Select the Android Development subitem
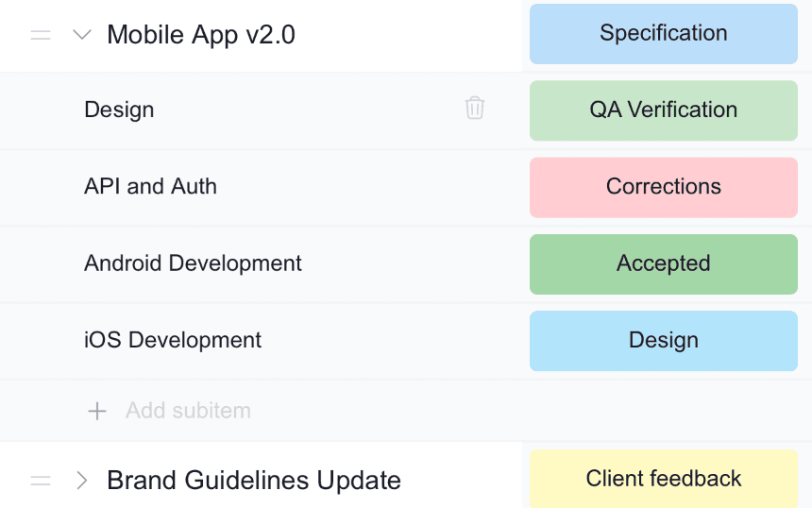This screenshot has width=812, height=508. click(x=193, y=263)
